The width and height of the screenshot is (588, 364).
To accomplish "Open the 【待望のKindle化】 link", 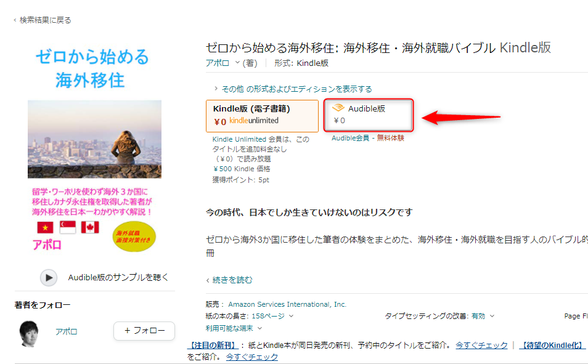I will point(552,346).
